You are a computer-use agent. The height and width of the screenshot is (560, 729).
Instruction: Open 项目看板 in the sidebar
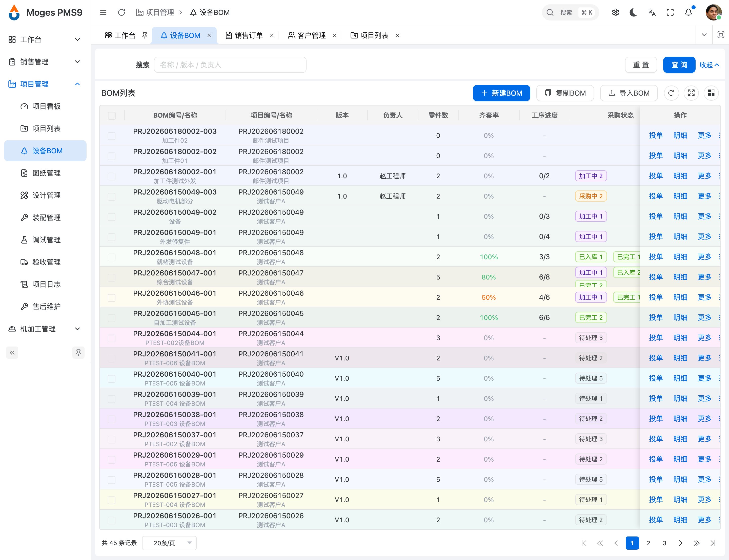pos(45,106)
